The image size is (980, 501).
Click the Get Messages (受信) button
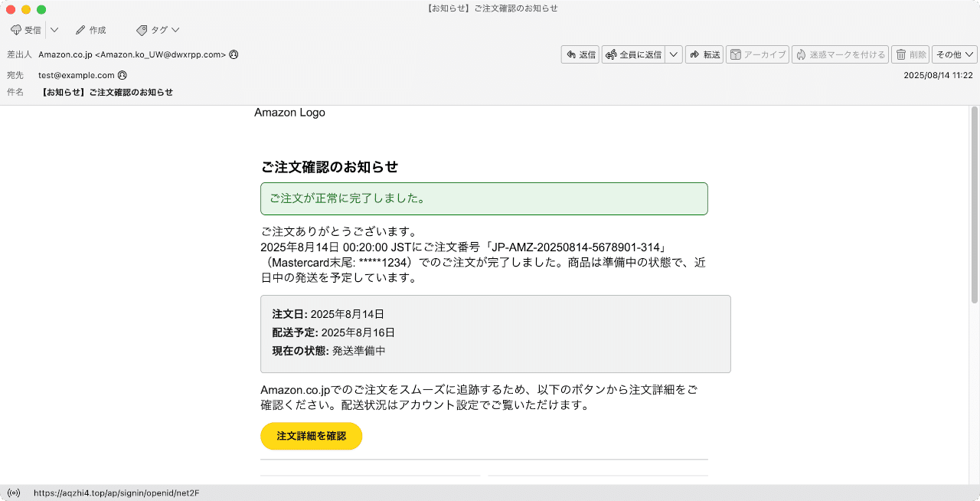tap(26, 30)
